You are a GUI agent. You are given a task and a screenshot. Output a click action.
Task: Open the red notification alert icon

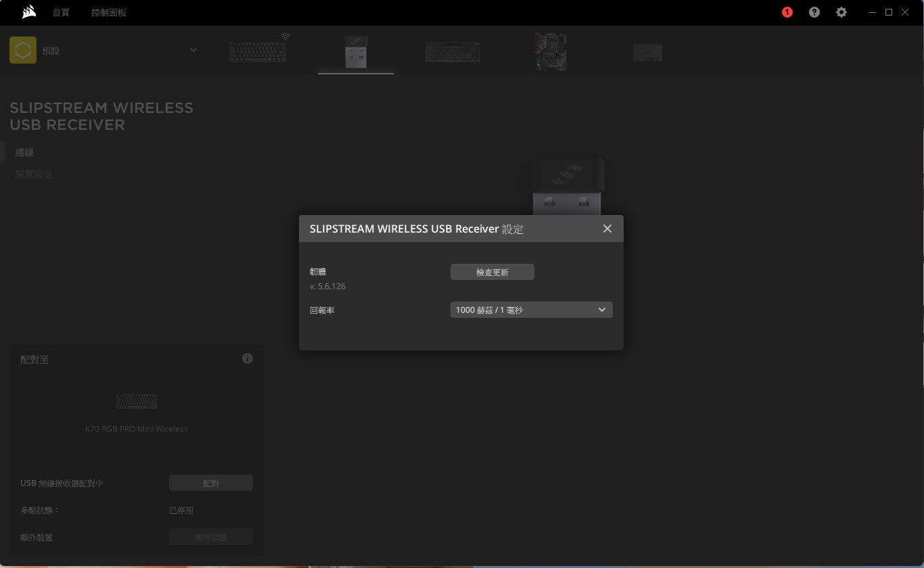[x=787, y=12]
